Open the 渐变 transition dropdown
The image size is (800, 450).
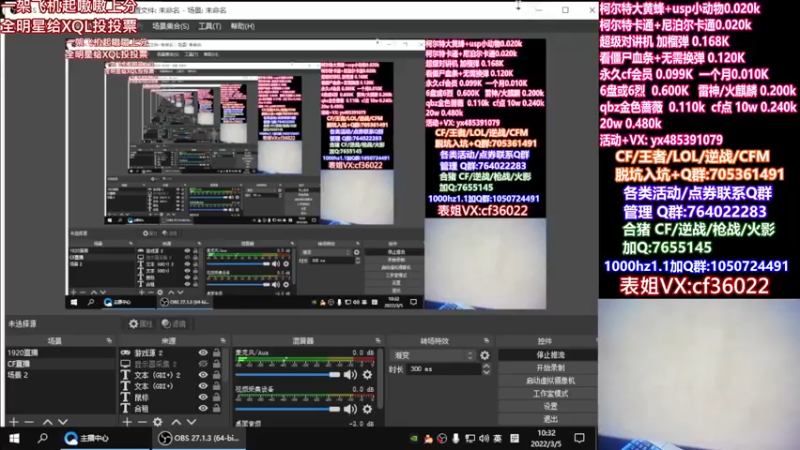[433, 355]
